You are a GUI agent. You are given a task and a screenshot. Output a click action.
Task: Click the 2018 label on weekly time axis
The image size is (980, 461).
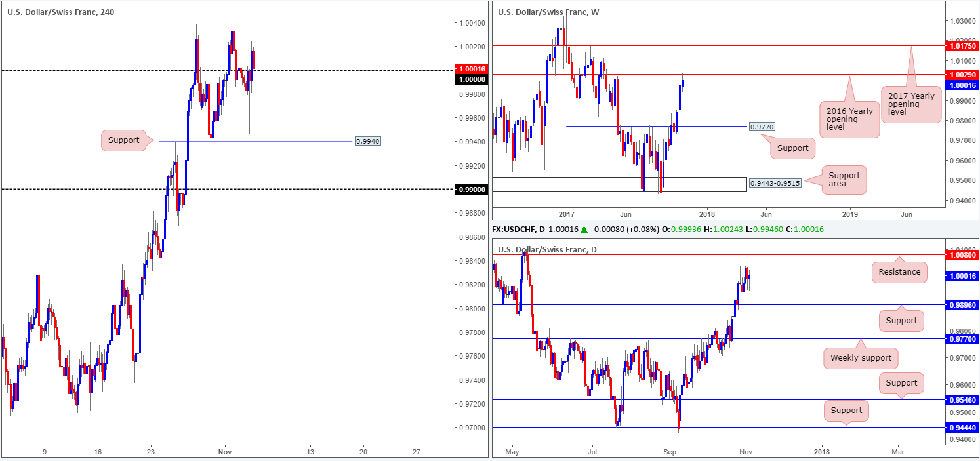[x=707, y=214]
